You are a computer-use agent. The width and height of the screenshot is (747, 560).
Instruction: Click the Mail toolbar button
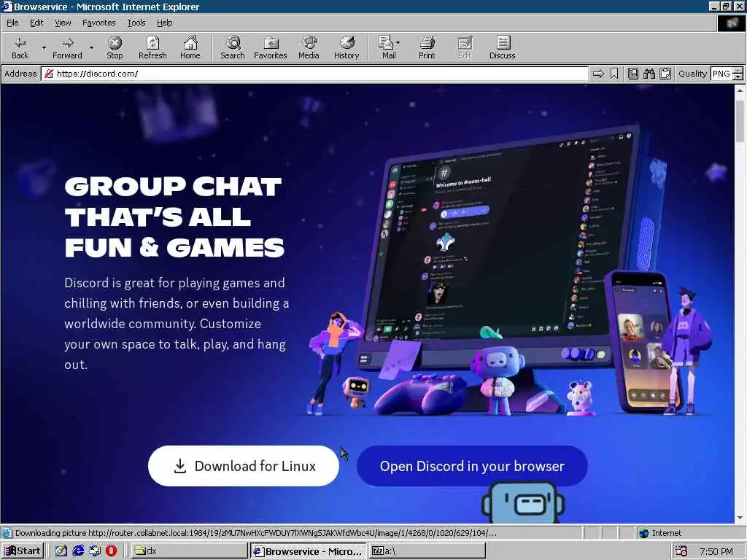tap(388, 47)
